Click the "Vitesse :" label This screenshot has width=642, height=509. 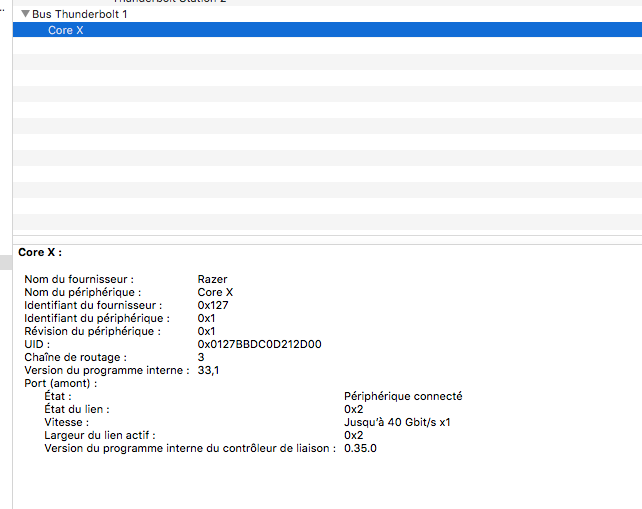click(x=66, y=422)
